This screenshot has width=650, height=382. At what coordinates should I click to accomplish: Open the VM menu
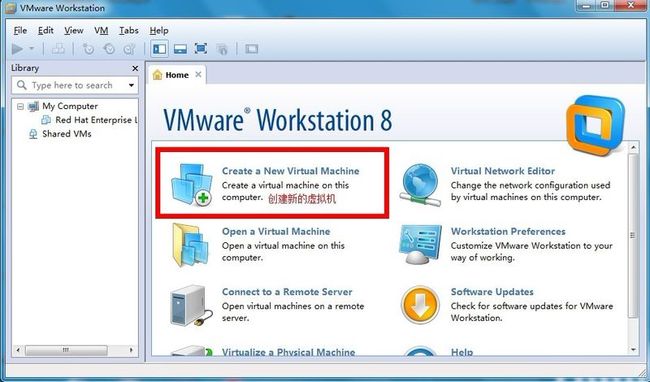(x=101, y=31)
